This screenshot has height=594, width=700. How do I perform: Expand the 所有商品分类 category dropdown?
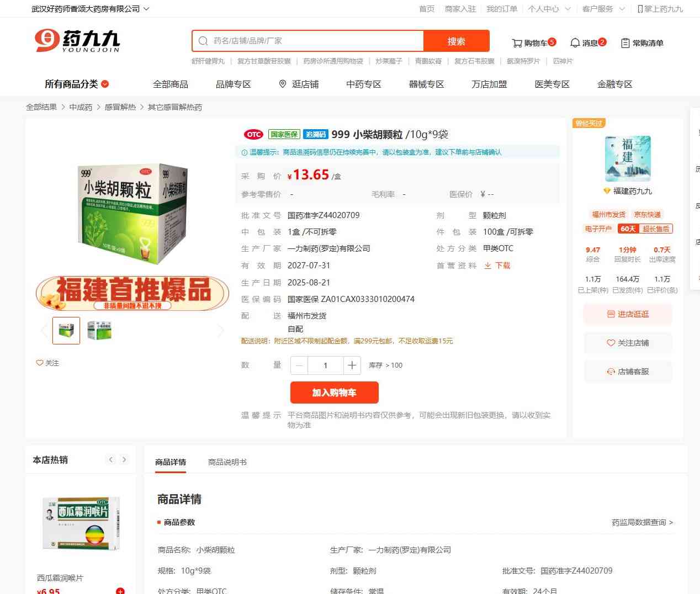click(77, 84)
